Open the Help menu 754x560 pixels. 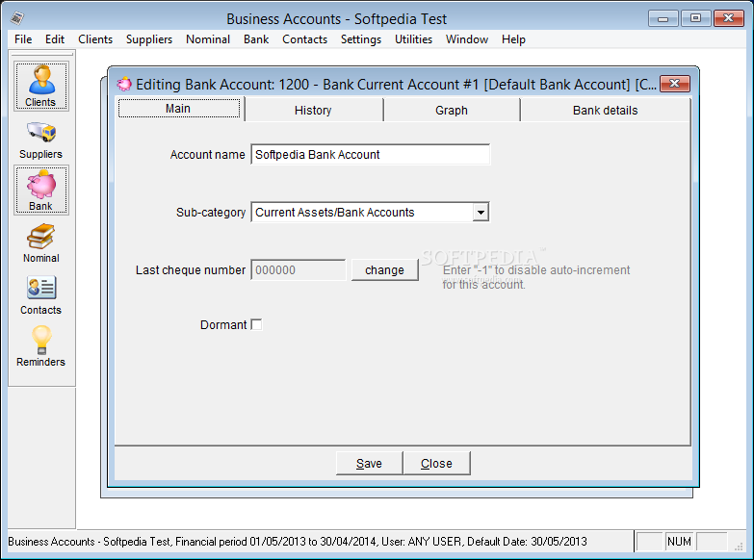(x=513, y=39)
